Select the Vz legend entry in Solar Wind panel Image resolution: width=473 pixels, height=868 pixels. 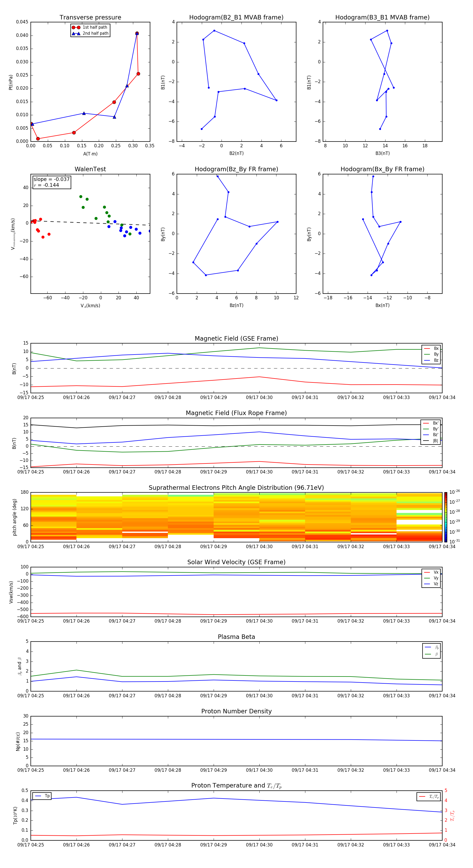pyautogui.click(x=431, y=584)
